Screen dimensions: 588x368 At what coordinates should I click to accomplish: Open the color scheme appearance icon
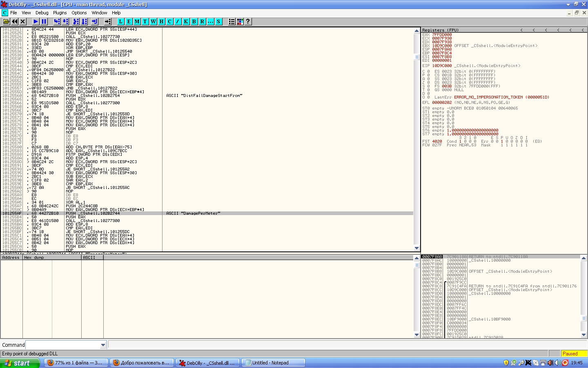240,22
